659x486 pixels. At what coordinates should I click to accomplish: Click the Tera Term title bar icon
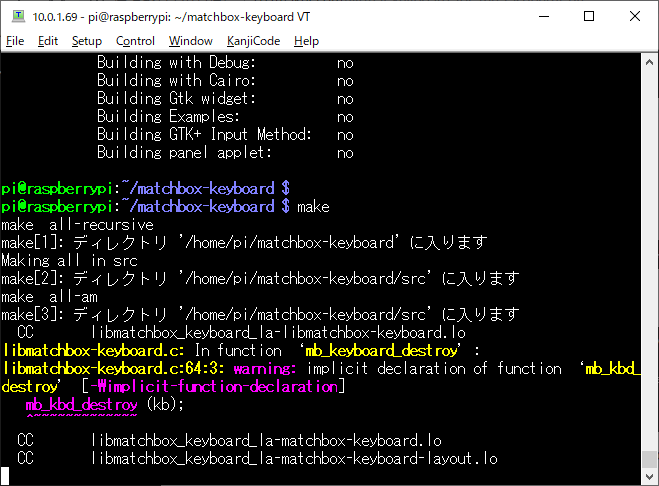pyautogui.click(x=18, y=16)
